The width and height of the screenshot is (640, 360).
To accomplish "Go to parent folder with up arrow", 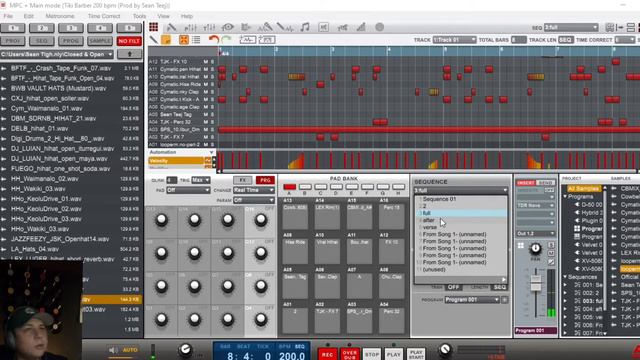I will point(129,54).
